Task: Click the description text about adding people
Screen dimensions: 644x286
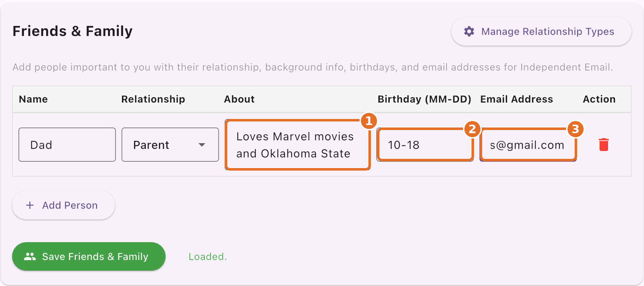Action: (313, 67)
